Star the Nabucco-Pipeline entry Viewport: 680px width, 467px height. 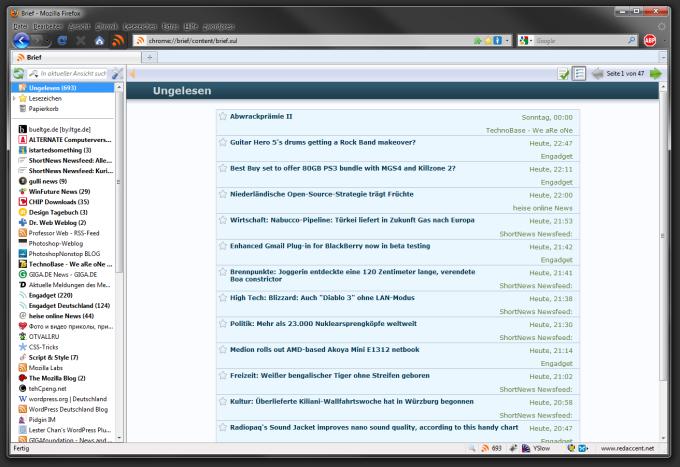(223, 220)
